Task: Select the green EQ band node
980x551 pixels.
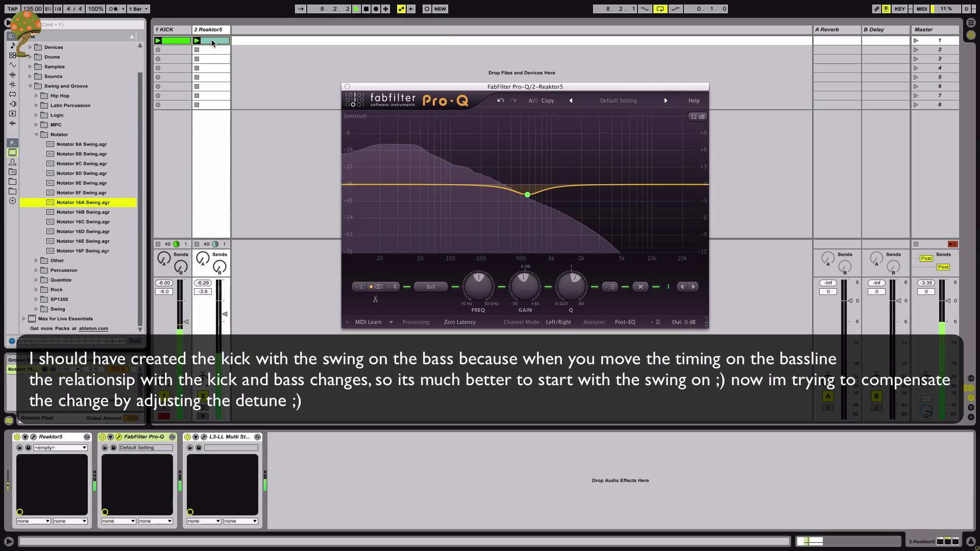Action: coord(527,194)
